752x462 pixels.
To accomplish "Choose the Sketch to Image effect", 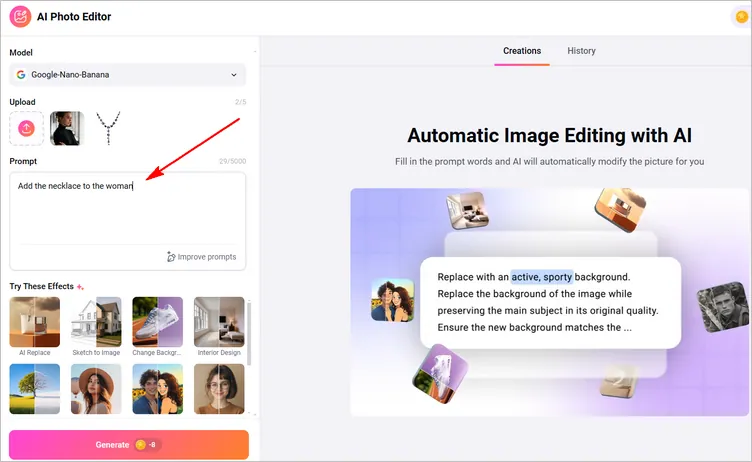I will 96,322.
